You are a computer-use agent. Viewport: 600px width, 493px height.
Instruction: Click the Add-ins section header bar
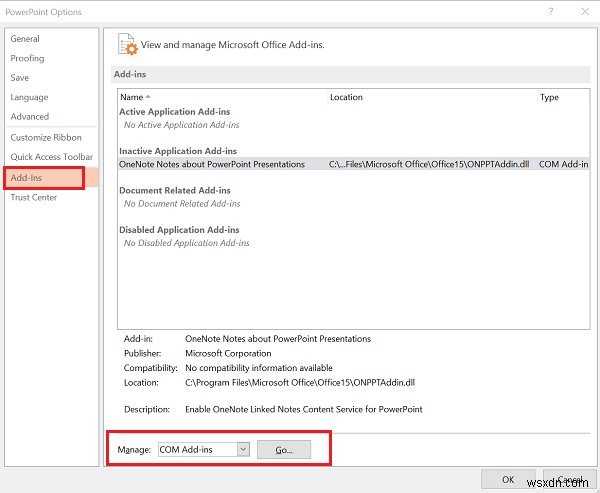350,74
